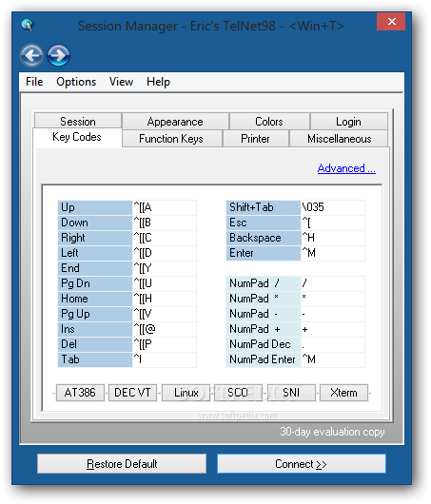
Task: Edit the Left key code field
Action: (x=165, y=253)
